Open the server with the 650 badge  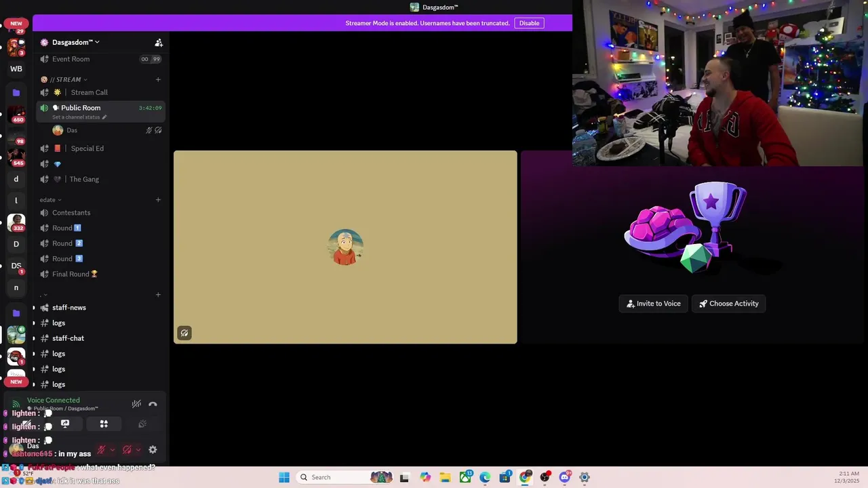tap(16, 114)
